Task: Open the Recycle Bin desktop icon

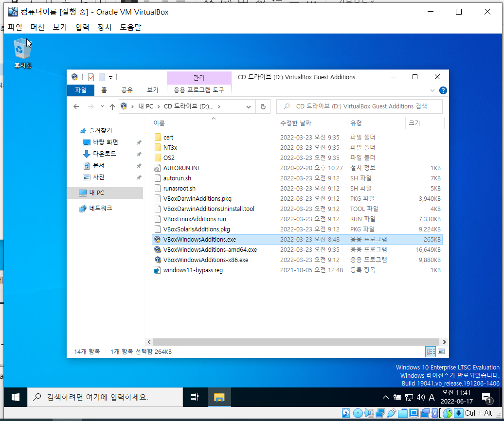Action: click(23, 53)
